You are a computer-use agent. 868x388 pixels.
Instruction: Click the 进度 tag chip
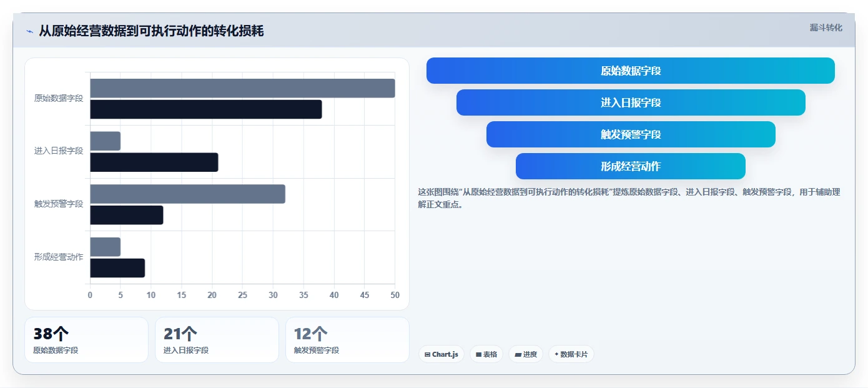click(x=526, y=354)
